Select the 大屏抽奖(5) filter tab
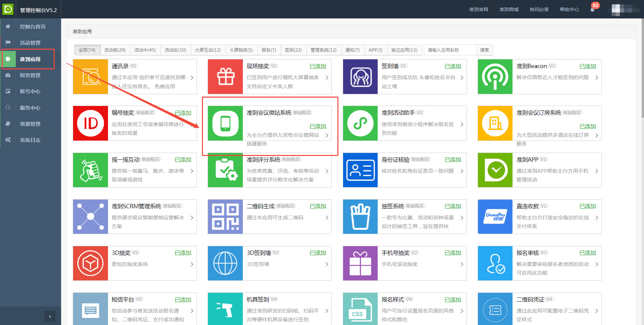The width and height of the screenshot is (644, 325). tap(241, 50)
